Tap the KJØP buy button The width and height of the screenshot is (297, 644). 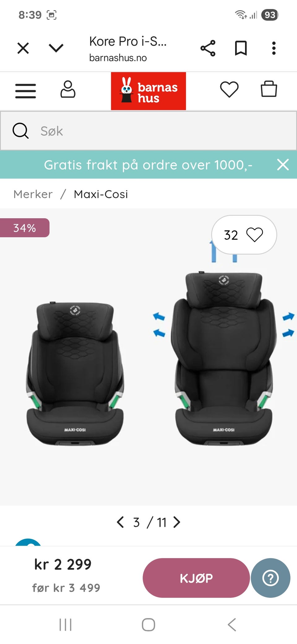196,578
